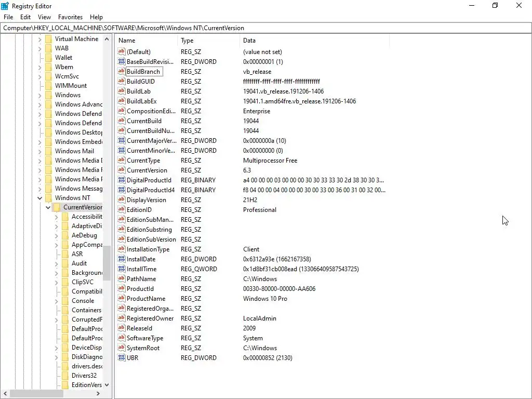Click the icon beside InstallTime QWORD value
Image resolution: width=532 pixels, height=399 pixels.
pos(121,269)
